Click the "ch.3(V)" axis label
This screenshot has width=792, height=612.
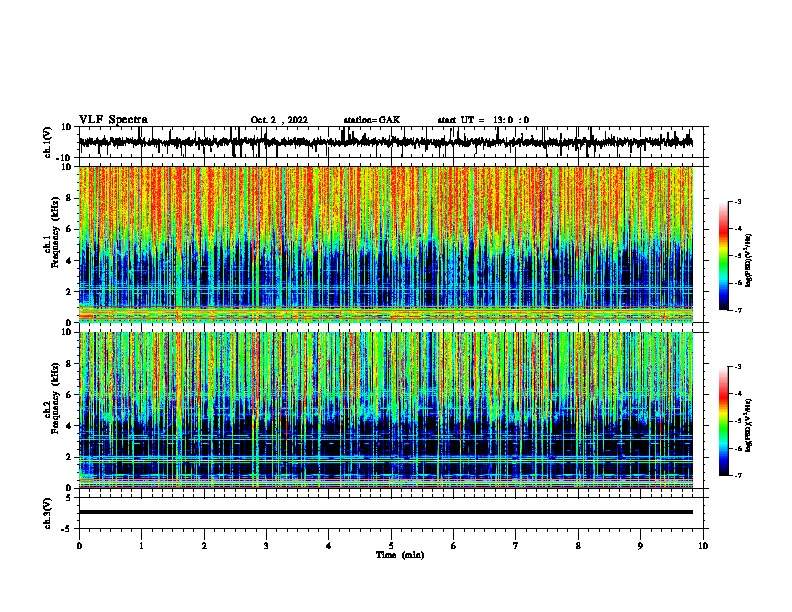[x=48, y=513]
